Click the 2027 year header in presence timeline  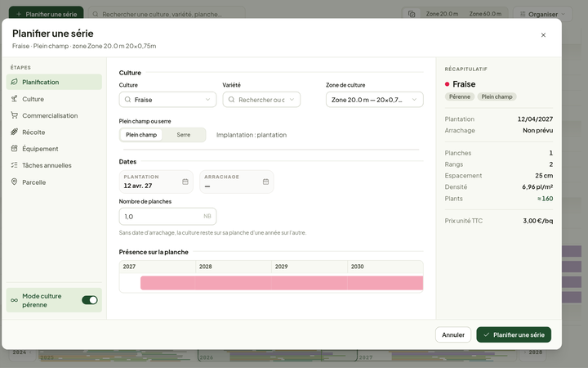[158, 267]
